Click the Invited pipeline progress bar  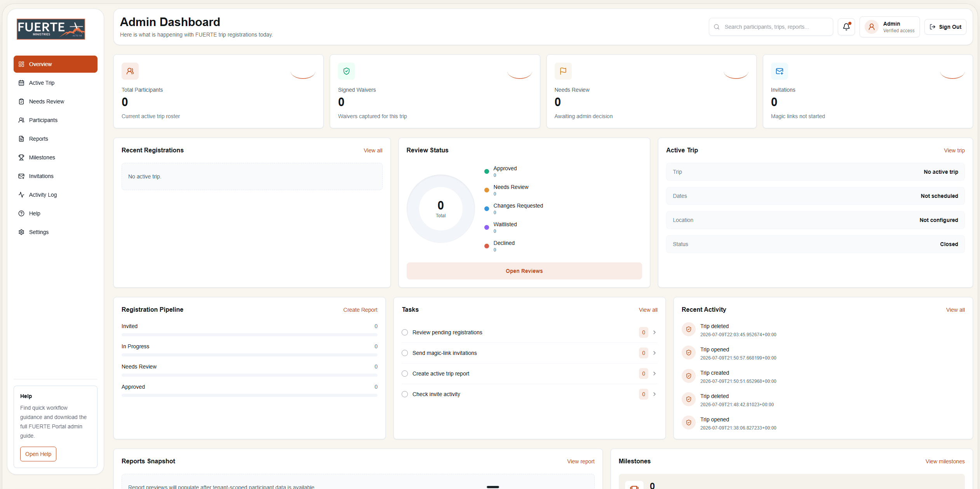coord(249,335)
